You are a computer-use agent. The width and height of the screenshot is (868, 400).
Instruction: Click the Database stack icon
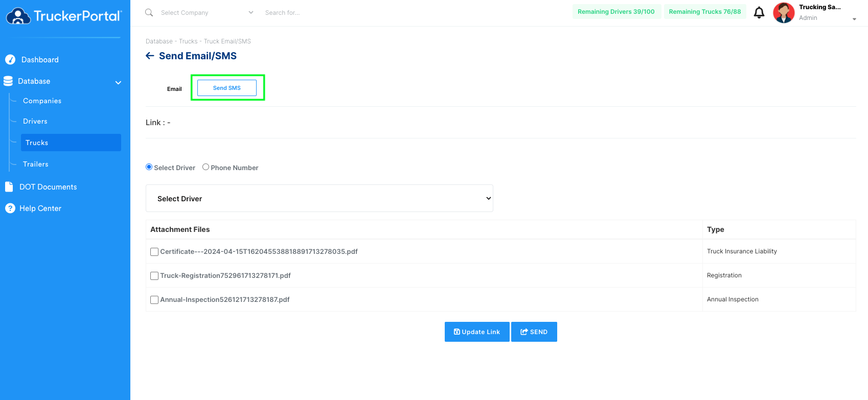click(8, 81)
